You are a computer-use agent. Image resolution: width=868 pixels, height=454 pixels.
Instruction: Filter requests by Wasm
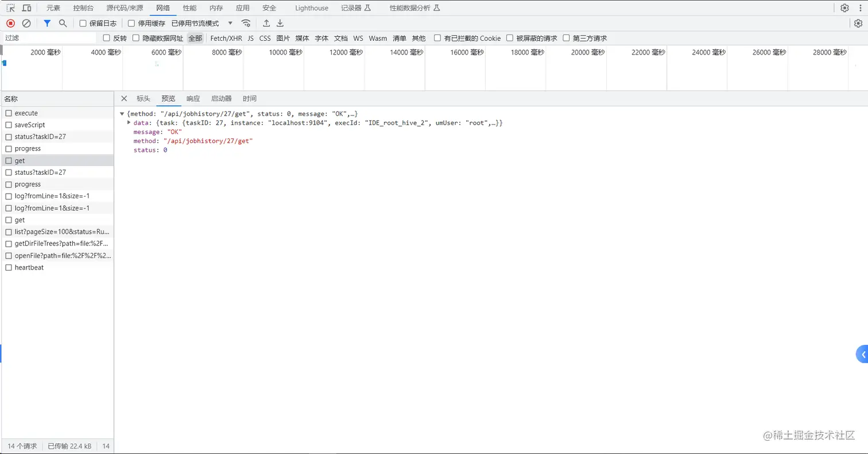pyautogui.click(x=378, y=38)
